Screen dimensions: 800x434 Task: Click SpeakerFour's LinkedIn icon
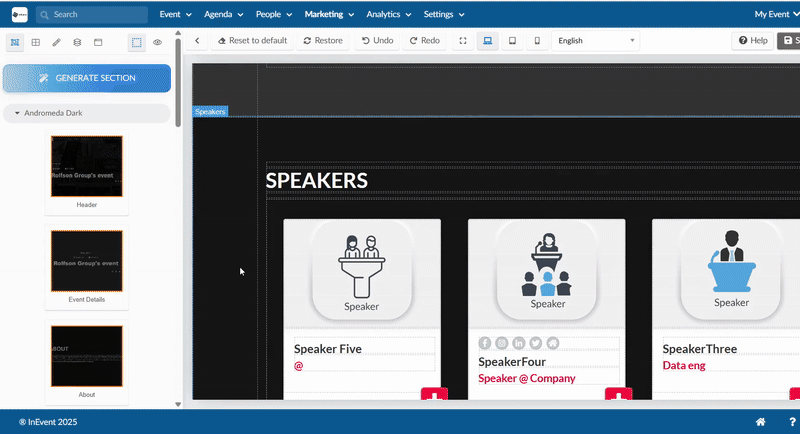tap(518, 343)
